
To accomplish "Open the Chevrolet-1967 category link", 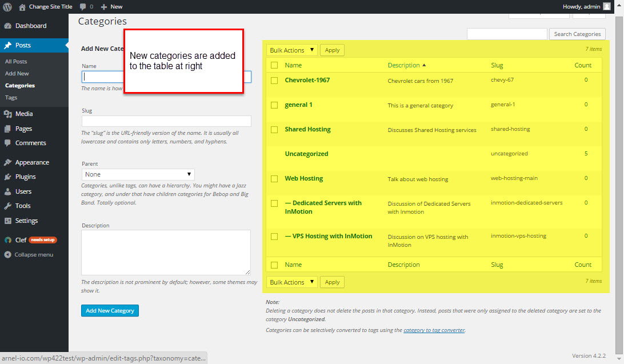I will (307, 81).
